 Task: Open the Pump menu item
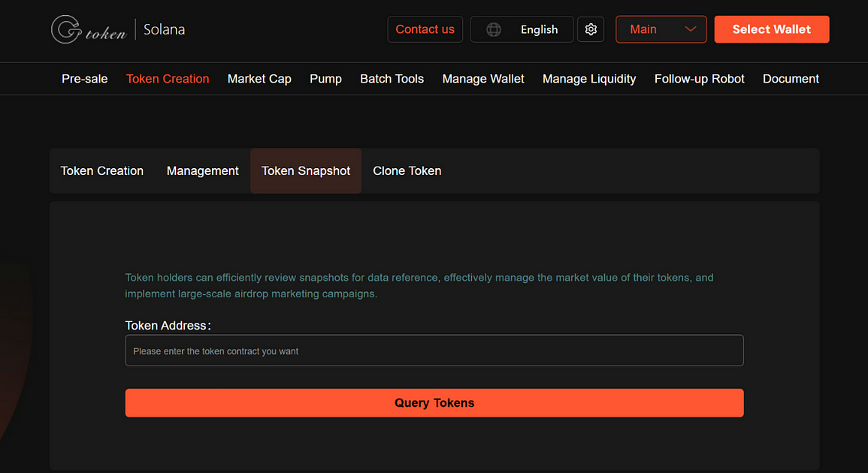325,79
